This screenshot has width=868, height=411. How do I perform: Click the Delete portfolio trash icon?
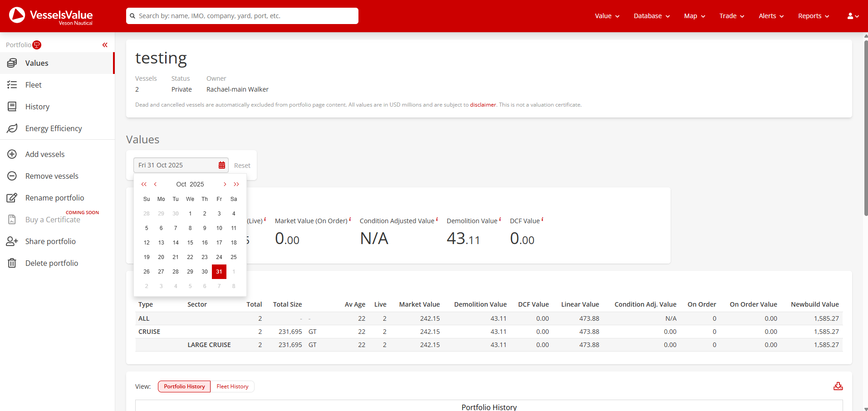click(x=12, y=263)
